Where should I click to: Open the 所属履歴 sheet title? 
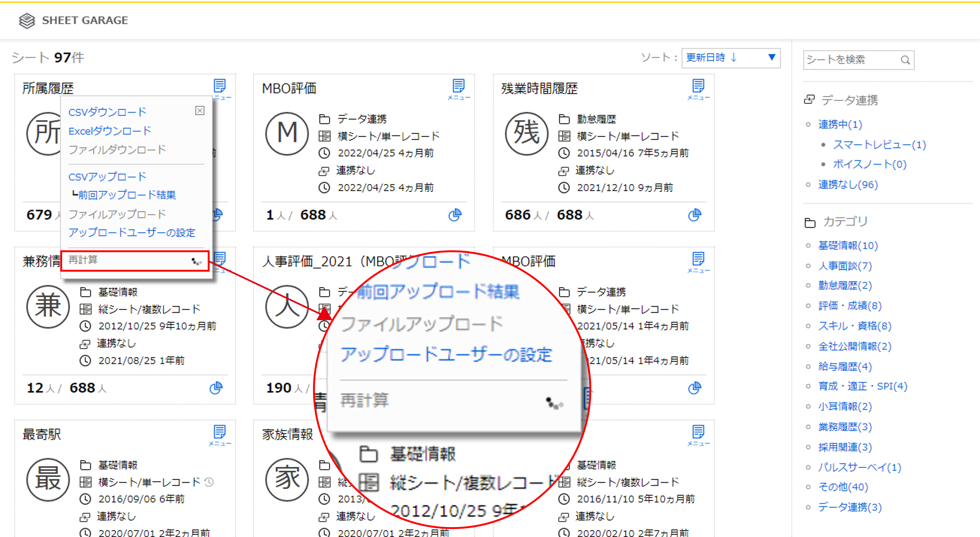(48, 89)
